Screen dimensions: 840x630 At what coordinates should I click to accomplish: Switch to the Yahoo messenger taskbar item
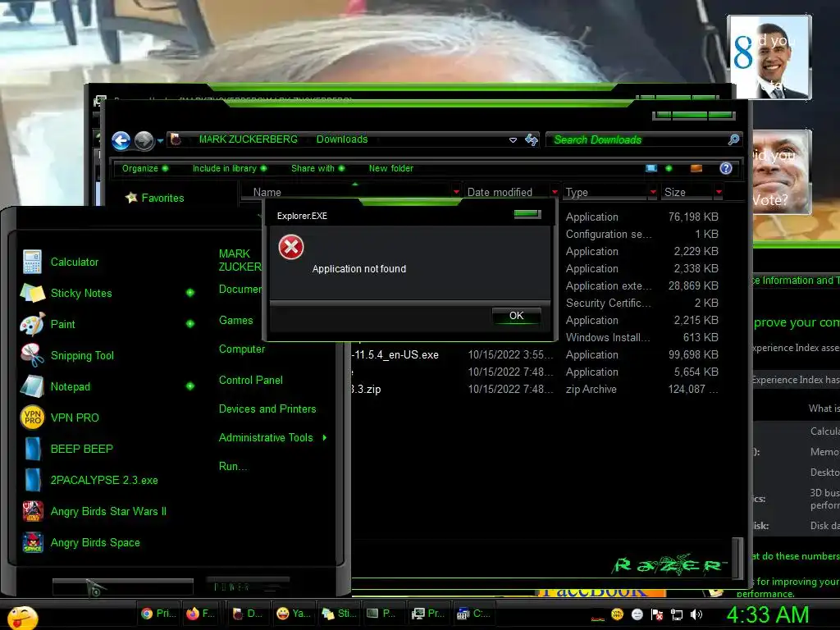pyautogui.click(x=293, y=614)
